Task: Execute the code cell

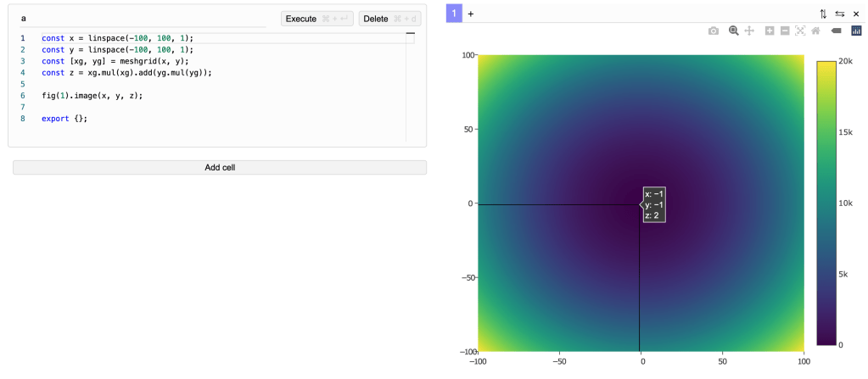Action: [x=316, y=19]
